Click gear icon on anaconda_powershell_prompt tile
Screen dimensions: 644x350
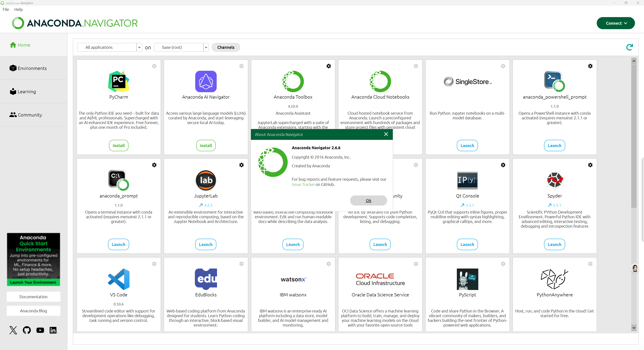coord(590,66)
